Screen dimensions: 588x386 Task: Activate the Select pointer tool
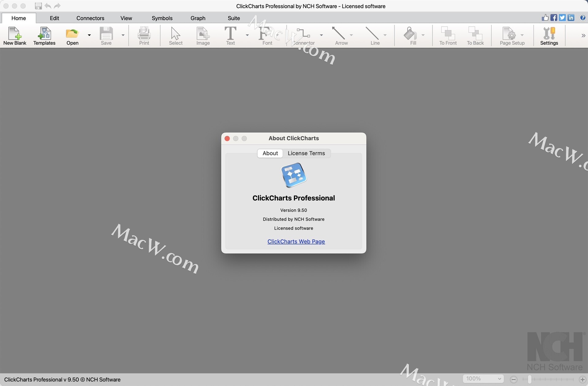175,36
